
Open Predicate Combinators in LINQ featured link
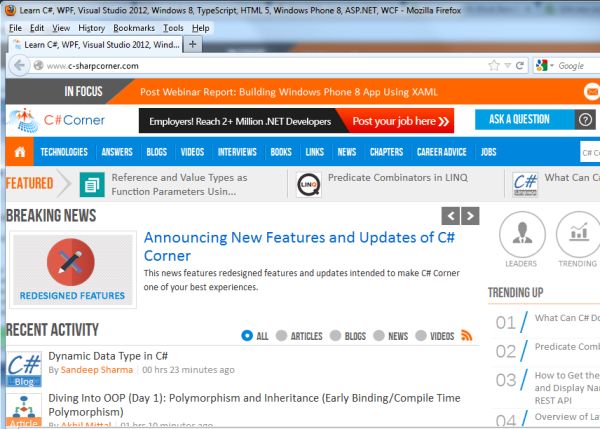pos(398,178)
